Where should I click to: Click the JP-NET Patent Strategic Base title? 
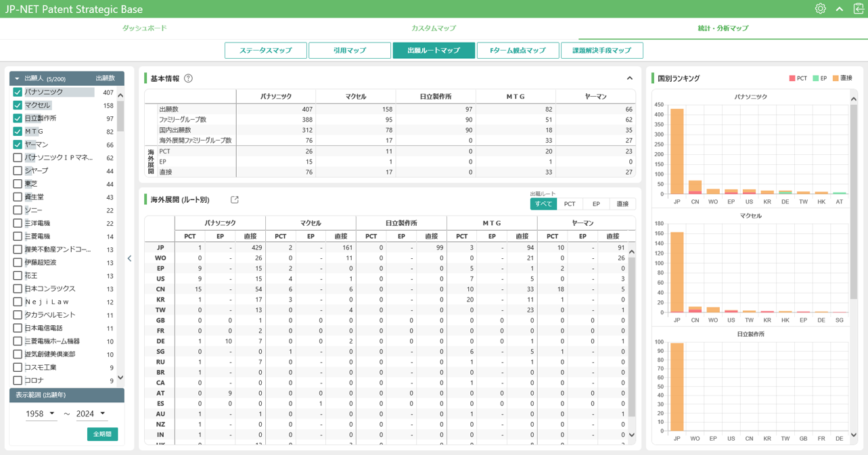tap(74, 9)
